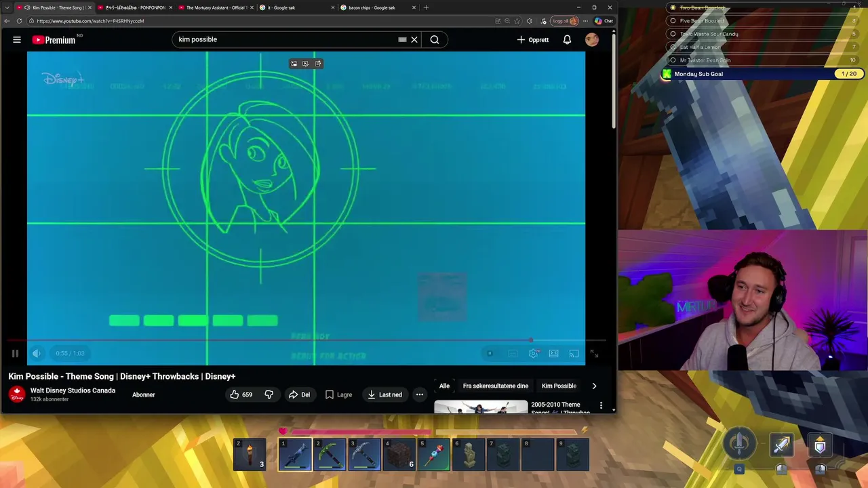Screen dimensions: 868x488
Task: Open the 2005-2010 Theme Songs thumbnail
Action: pyautogui.click(x=481, y=407)
